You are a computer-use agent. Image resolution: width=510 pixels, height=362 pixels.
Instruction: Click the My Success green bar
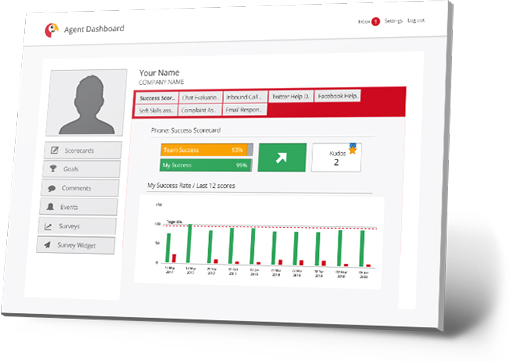(206, 165)
